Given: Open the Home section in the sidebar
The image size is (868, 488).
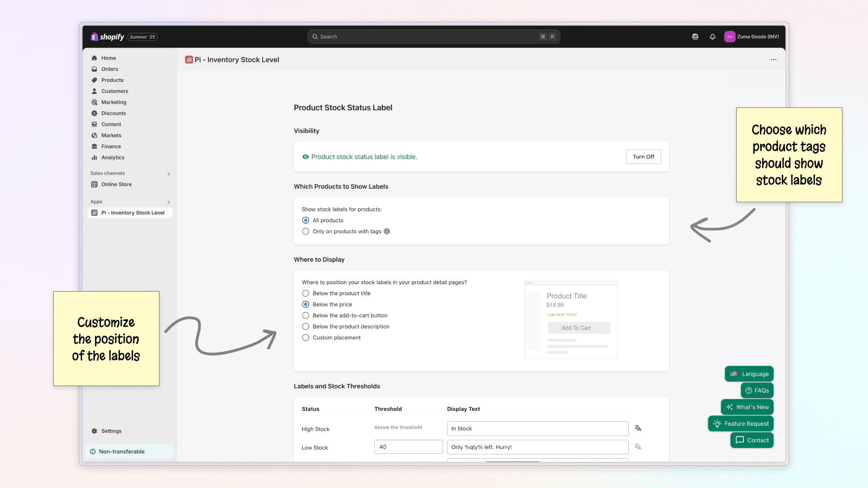Looking at the screenshot, I should (x=108, y=57).
